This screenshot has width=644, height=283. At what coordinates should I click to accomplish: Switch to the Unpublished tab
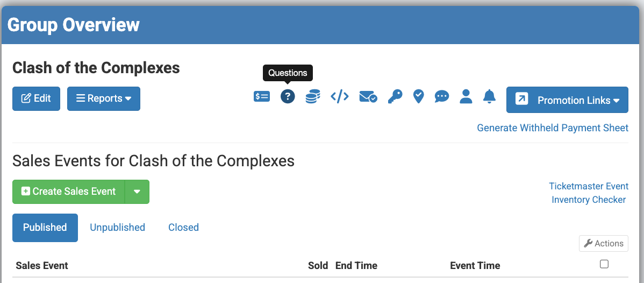click(117, 228)
